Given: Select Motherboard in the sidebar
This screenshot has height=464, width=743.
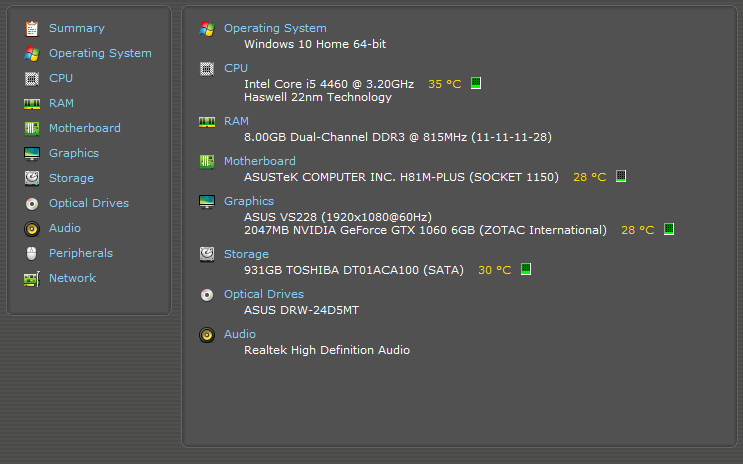Looking at the screenshot, I should [x=85, y=128].
